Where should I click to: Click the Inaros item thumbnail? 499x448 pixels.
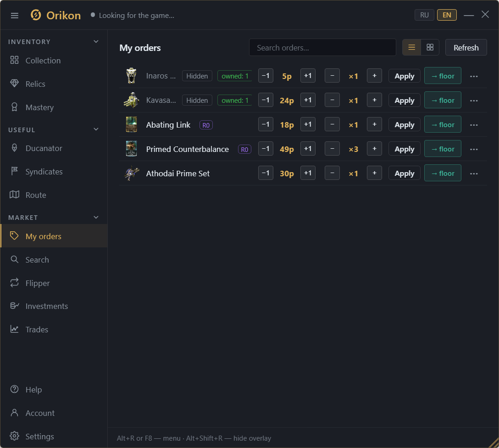(131, 76)
